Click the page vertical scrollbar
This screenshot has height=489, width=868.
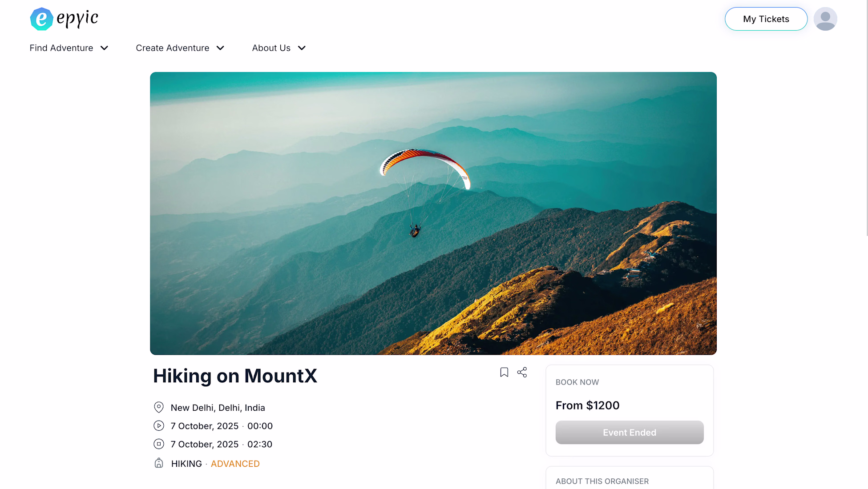pos(867,118)
